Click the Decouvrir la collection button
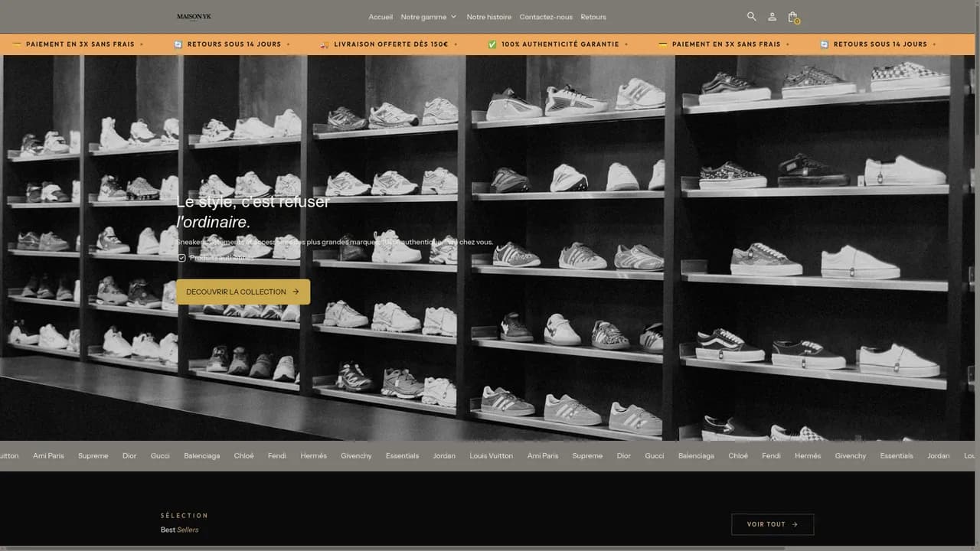Image resolution: width=980 pixels, height=551 pixels. (243, 292)
